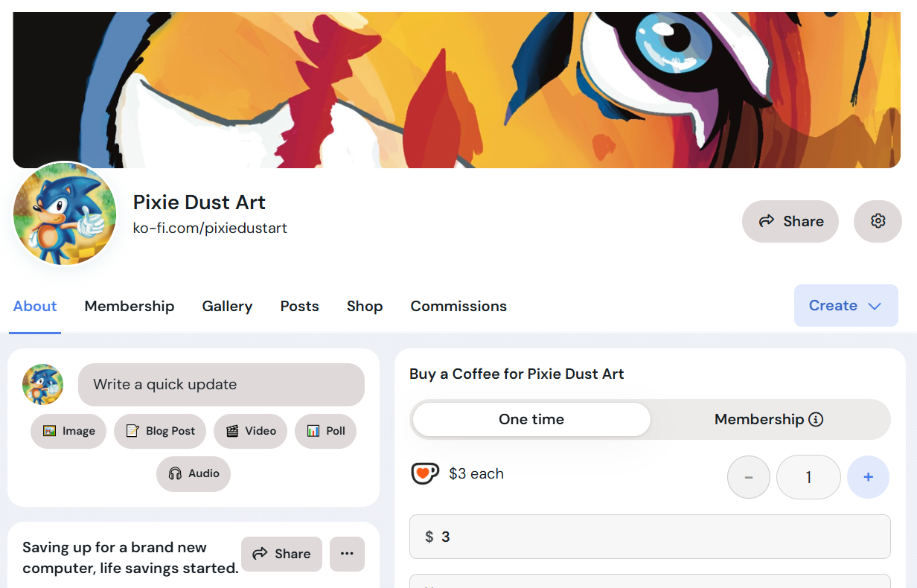The width and height of the screenshot is (917, 588).
Task: Increase coffee quantity with plus button
Action: [868, 477]
